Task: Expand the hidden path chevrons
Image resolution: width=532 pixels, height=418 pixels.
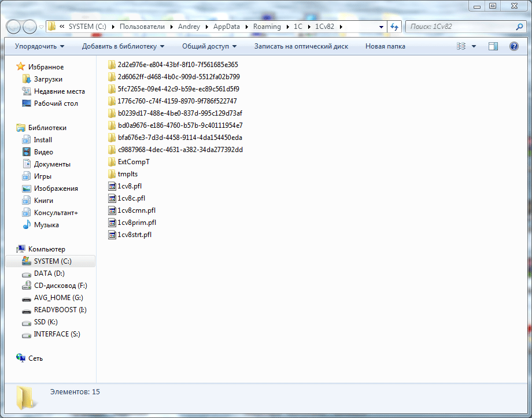Action: point(62,27)
